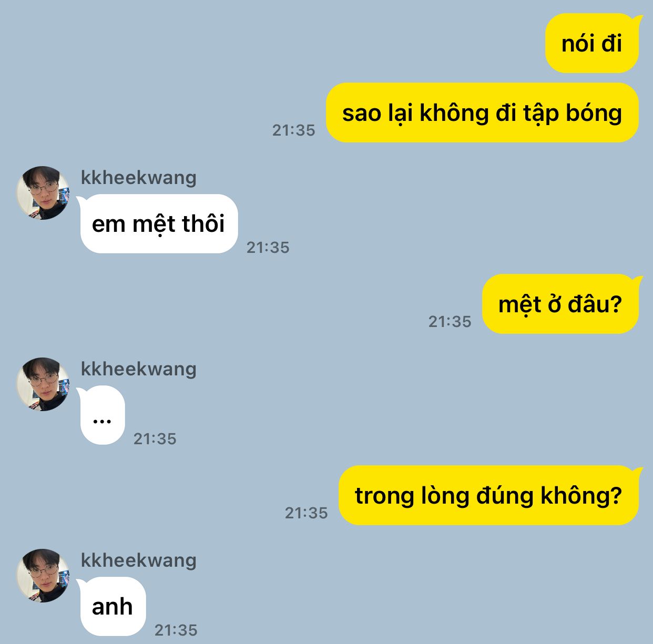Open the top kkheekwang profile avatar
Image resolution: width=653 pixels, height=644 pixels.
tap(43, 193)
